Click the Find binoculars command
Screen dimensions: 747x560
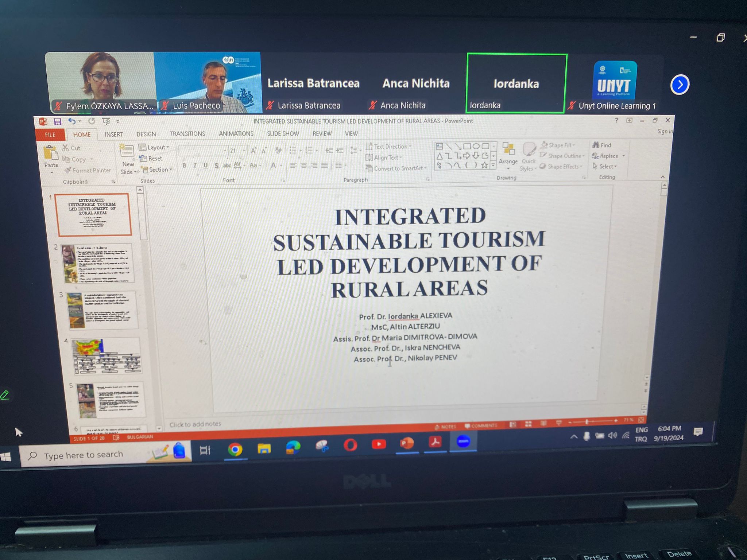(602, 145)
